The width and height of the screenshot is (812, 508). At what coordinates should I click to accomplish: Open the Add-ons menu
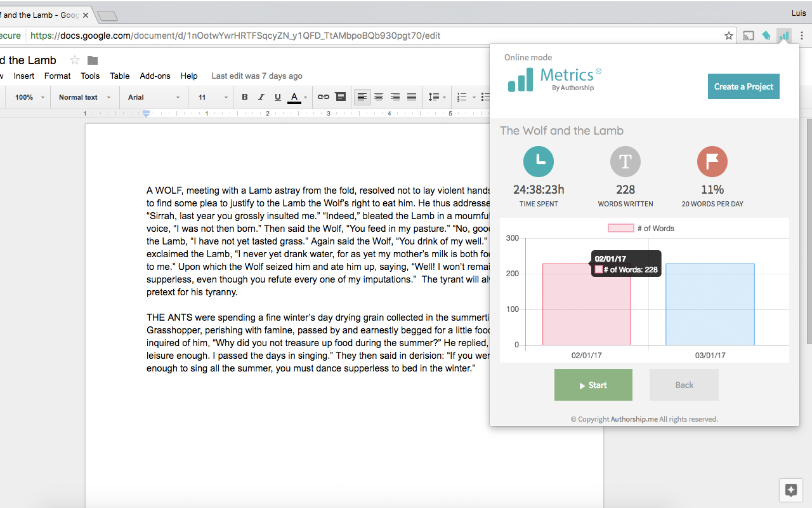tap(155, 76)
